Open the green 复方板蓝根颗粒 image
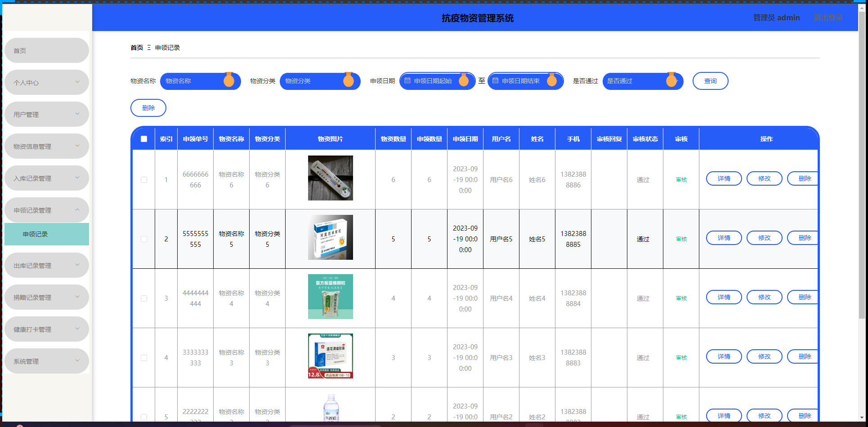868x427 pixels. point(331,297)
